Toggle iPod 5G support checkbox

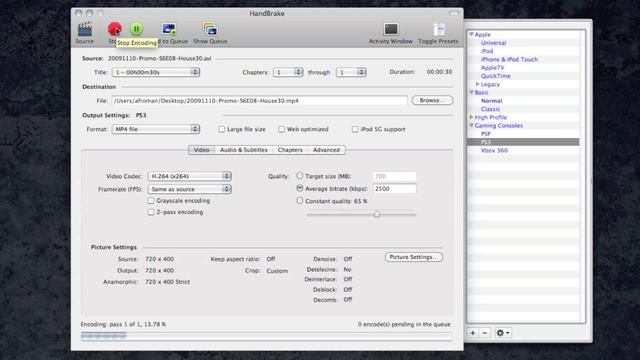click(x=355, y=129)
